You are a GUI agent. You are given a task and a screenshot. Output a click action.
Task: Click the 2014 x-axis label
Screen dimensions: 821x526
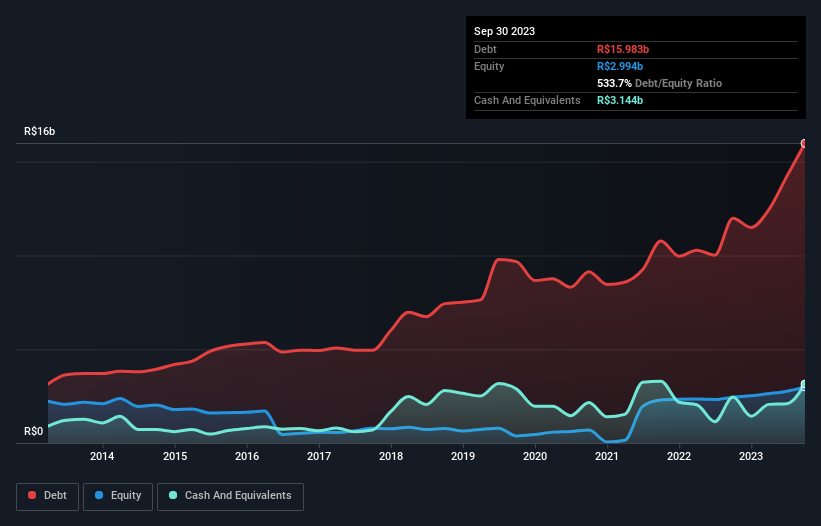pyautogui.click(x=102, y=456)
